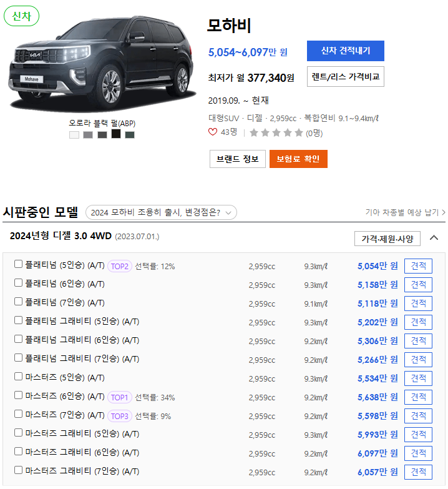Open 기아 차종별 예상 납기 link
448x489 pixels.
coord(405,212)
